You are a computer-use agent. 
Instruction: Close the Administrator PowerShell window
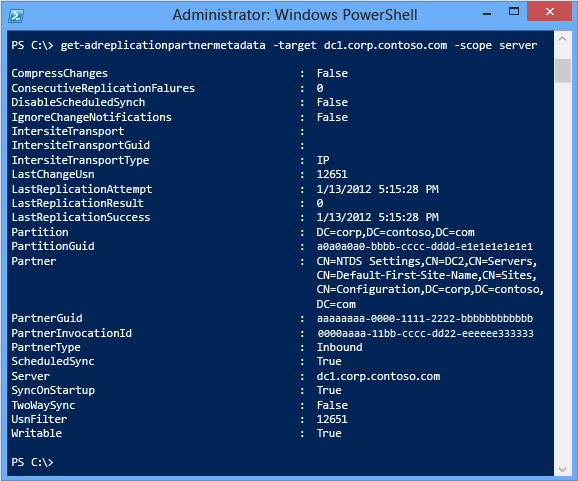[x=550, y=11]
